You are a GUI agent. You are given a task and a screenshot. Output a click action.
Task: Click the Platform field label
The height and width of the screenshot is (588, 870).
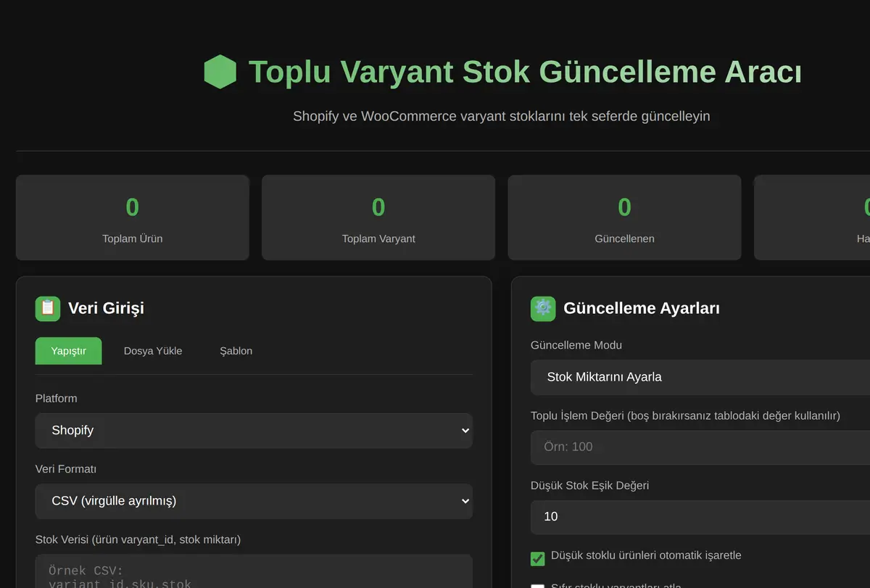click(x=57, y=399)
